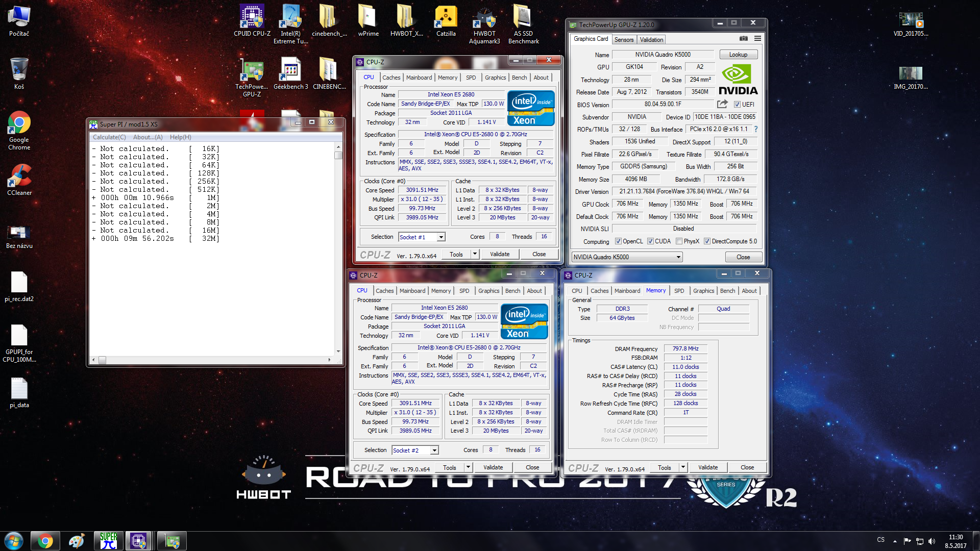Open the pi_data file on desktop
The height and width of the screenshot is (551, 980).
19,393
